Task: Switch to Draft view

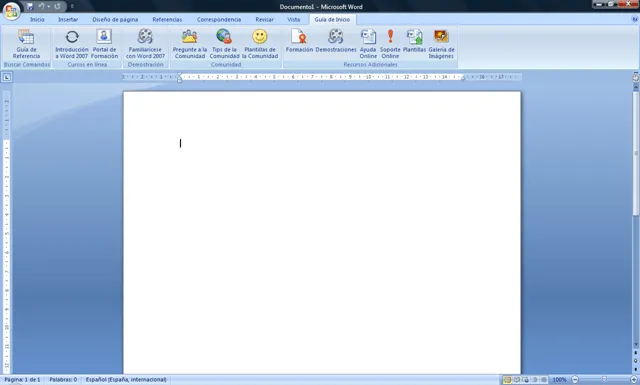Action: tap(544, 380)
